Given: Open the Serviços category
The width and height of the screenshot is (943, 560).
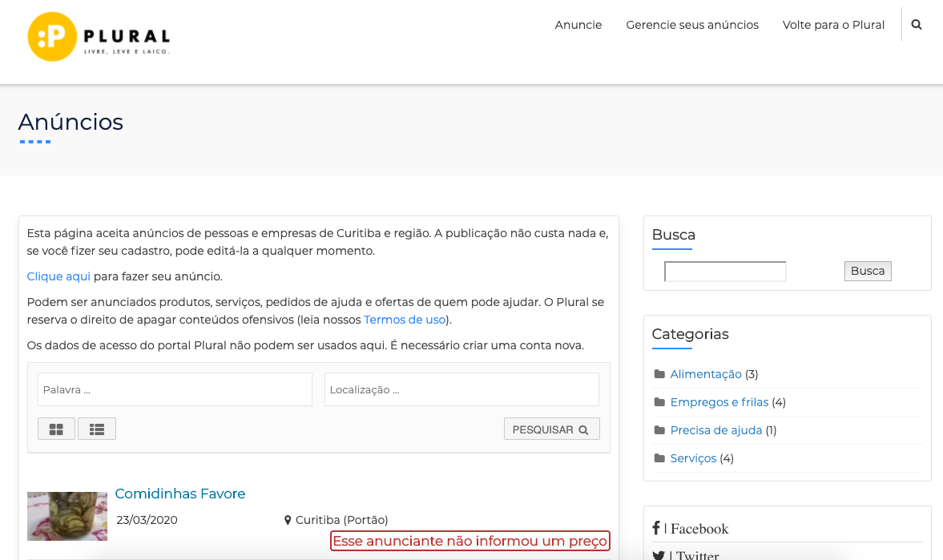Looking at the screenshot, I should (693, 458).
